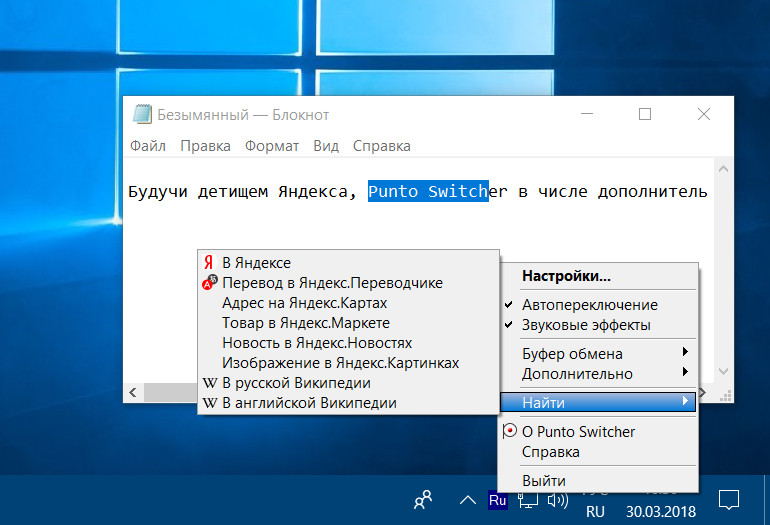Click vertical scrollbar up arrow
This screenshot has height=525, width=770.
[x=723, y=169]
